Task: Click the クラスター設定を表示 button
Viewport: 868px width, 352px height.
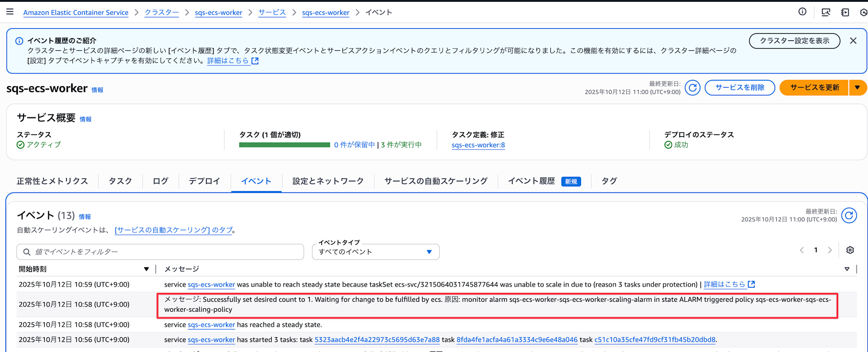Action: pyautogui.click(x=795, y=41)
